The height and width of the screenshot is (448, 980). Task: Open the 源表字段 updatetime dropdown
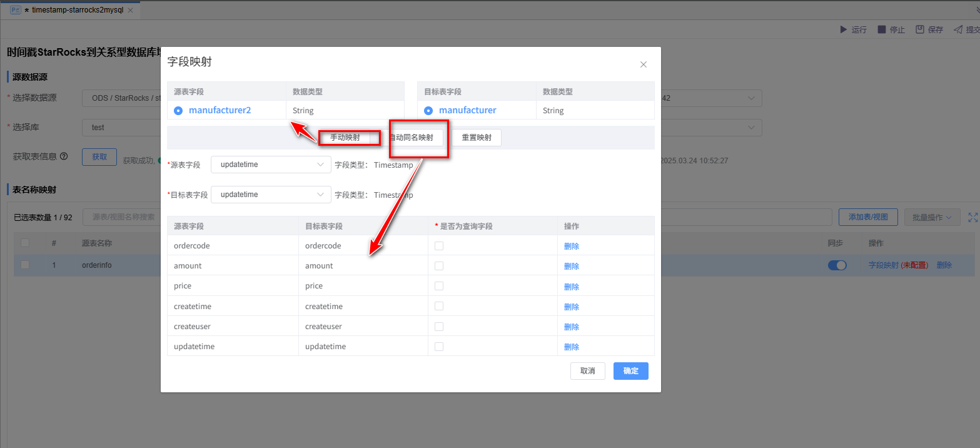coord(271,165)
